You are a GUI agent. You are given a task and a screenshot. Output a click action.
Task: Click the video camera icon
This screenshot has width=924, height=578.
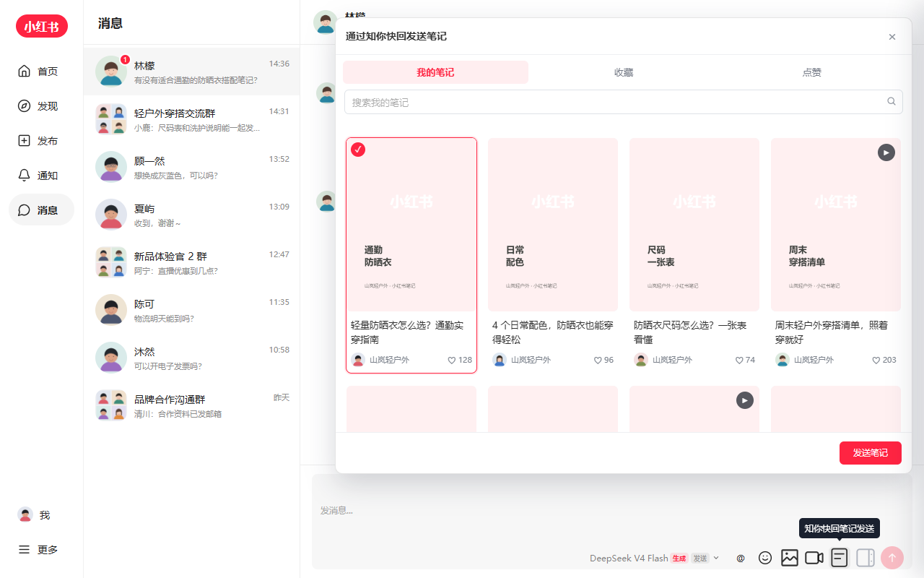pyautogui.click(x=814, y=558)
